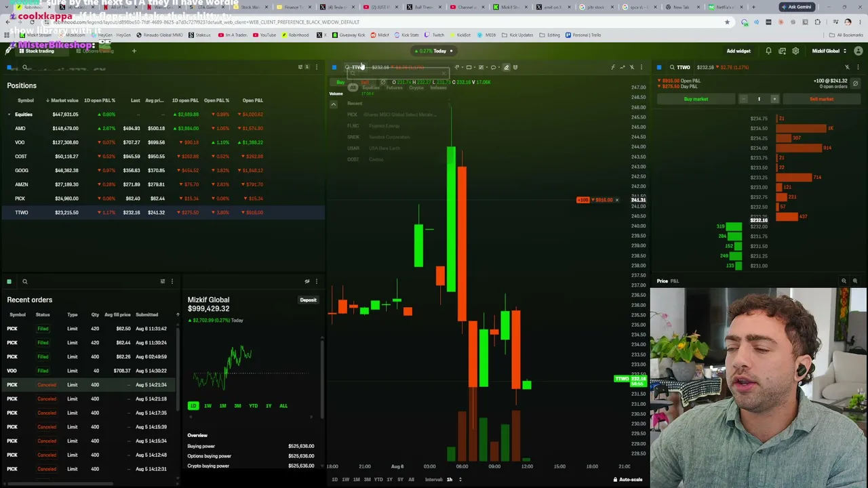Viewport: 868px width, 488px height.
Task: Select the VOO filled order row
Action: (90, 371)
